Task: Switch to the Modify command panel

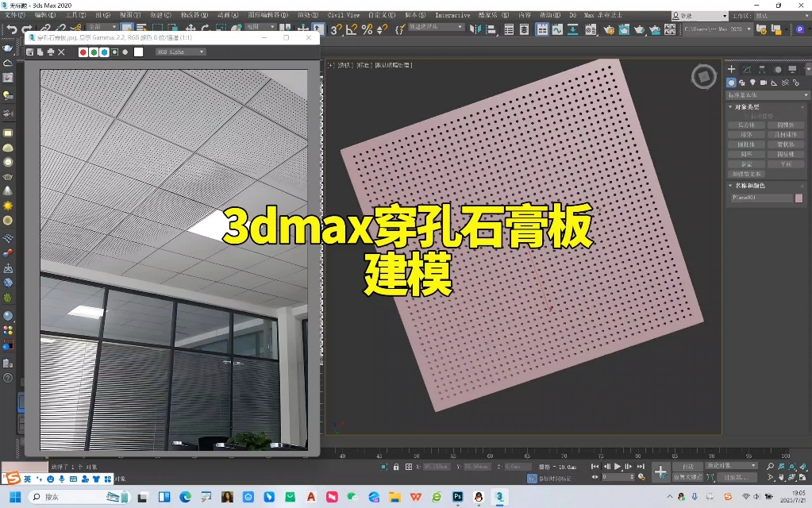Action: (746, 68)
